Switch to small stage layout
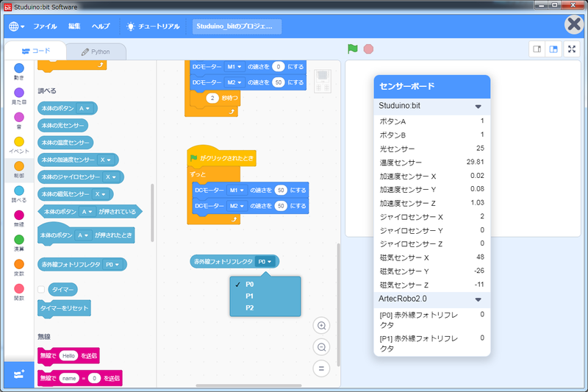The width and height of the screenshot is (588, 392). point(537,49)
